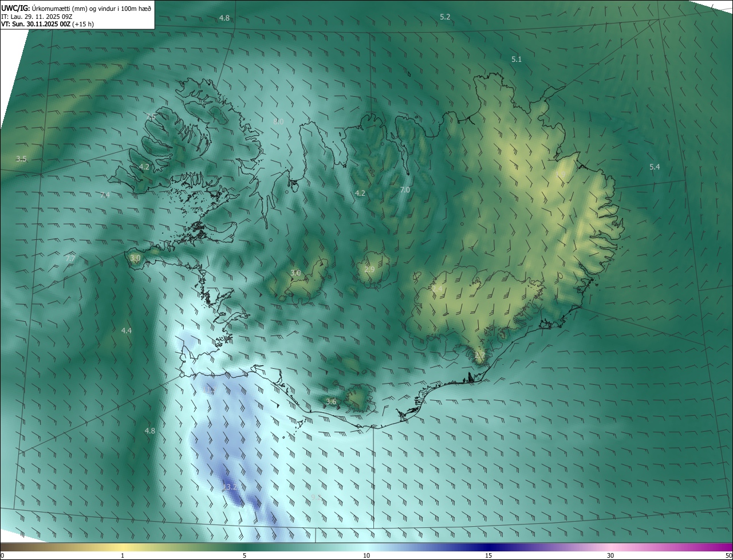The height and width of the screenshot is (560, 733).
Task: Click the 8.0 value on the map
Action: [278, 121]
